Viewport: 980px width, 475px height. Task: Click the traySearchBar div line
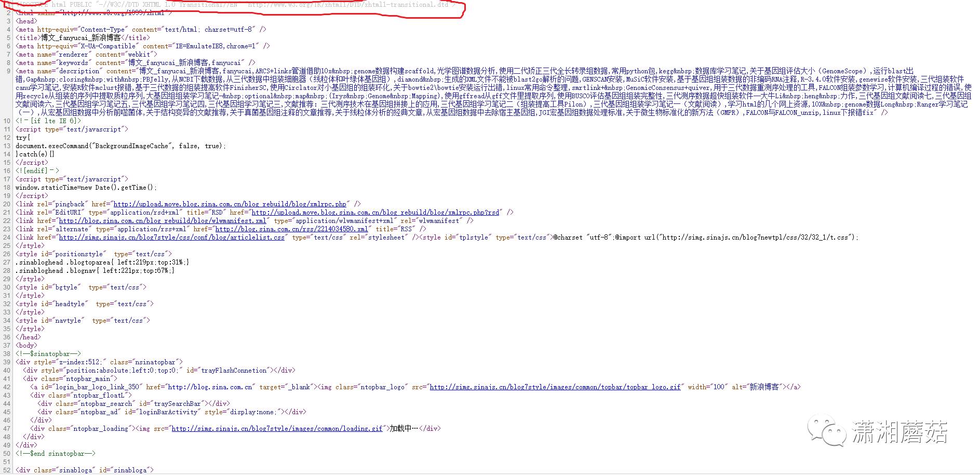133,404
